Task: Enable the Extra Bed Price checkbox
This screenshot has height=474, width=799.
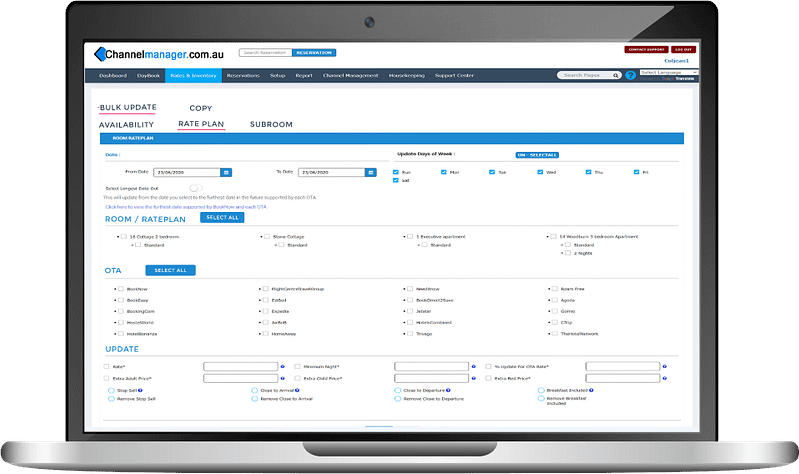Action: click(x=488, y=378)
